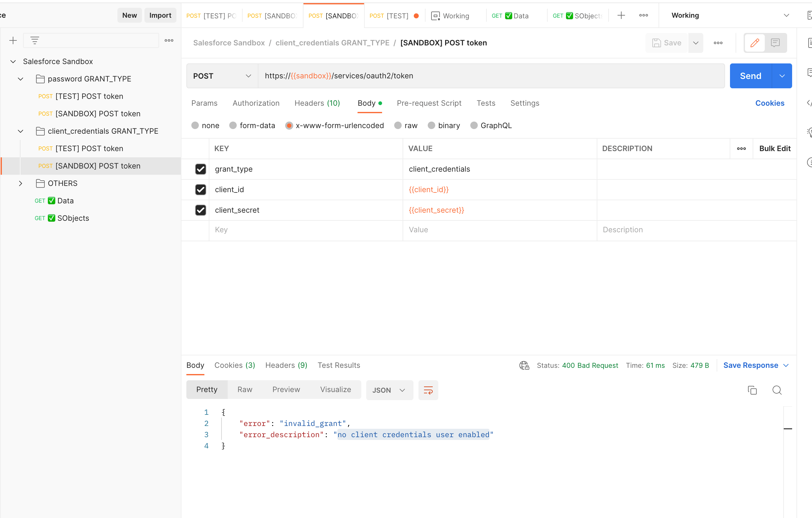Click the Send button
The image size is (812, 518).
[x=750, y=76]
